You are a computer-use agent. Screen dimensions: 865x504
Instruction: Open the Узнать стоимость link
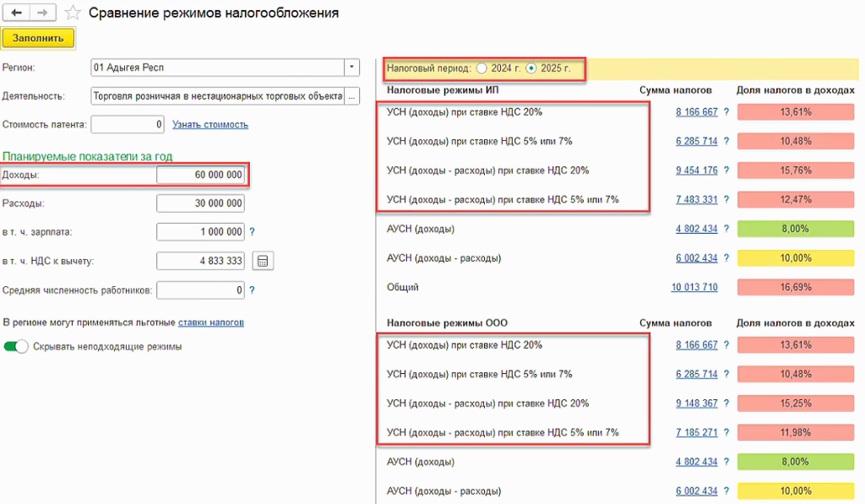(210, 125)
